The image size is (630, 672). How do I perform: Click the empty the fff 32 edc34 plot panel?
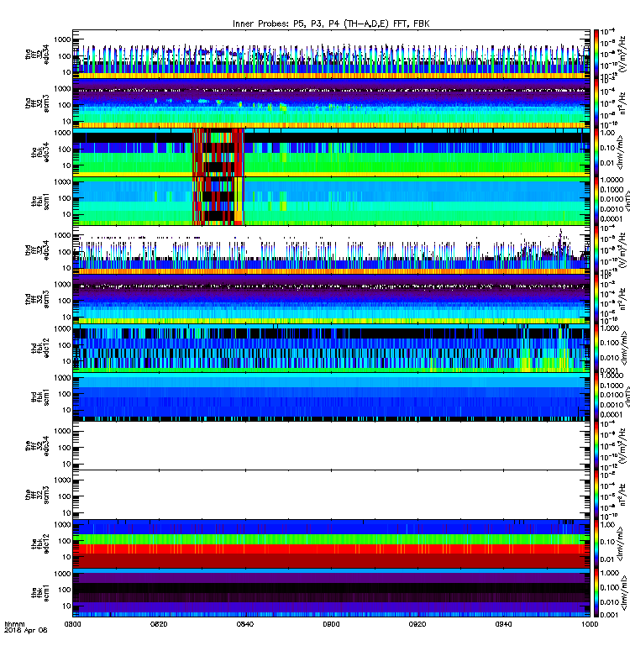point(331,446)
